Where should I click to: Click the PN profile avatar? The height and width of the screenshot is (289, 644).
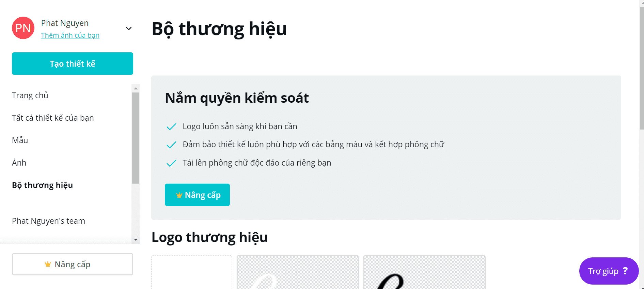[x=23, y=28]
